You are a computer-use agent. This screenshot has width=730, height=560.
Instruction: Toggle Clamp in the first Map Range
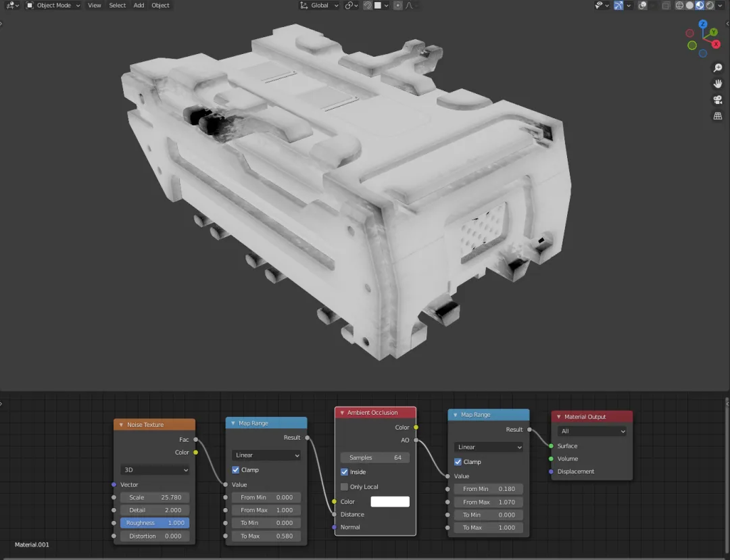click(236, 469)
